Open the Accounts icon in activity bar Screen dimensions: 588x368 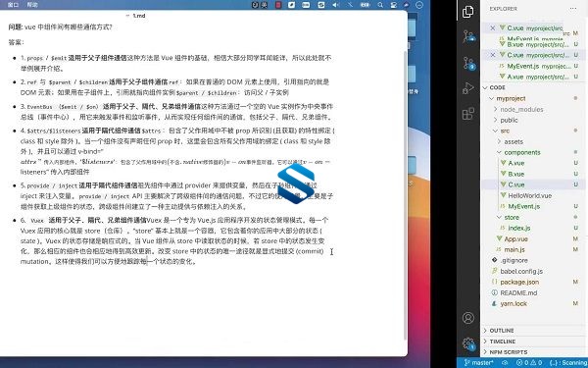pyautogui.click(x=468, y=318)
